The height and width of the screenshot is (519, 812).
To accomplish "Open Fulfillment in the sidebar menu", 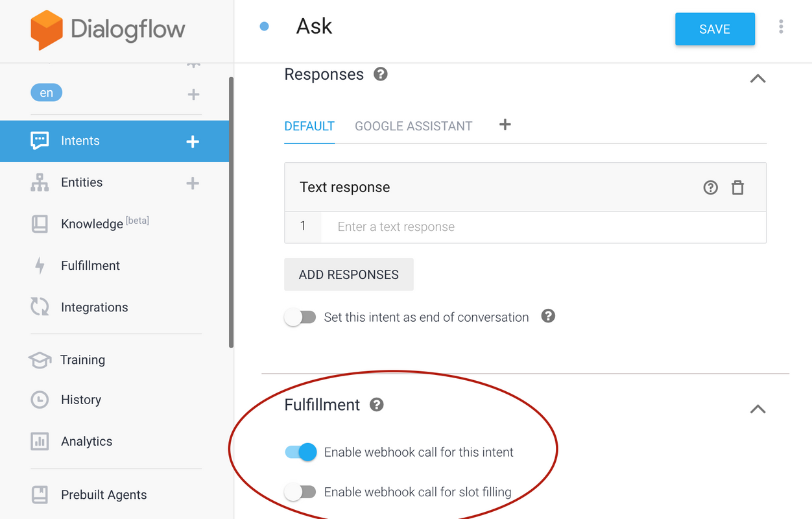I will click(90, 265).
